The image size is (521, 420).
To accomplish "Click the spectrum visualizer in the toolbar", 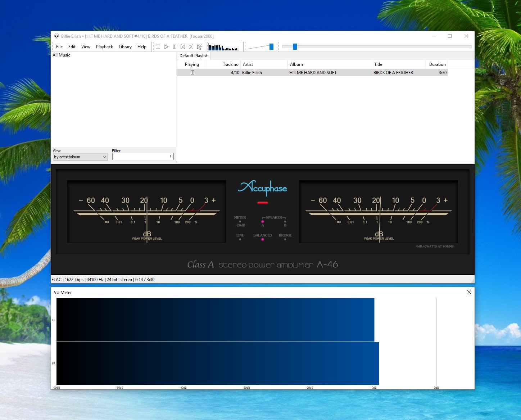I will [224, 47].
